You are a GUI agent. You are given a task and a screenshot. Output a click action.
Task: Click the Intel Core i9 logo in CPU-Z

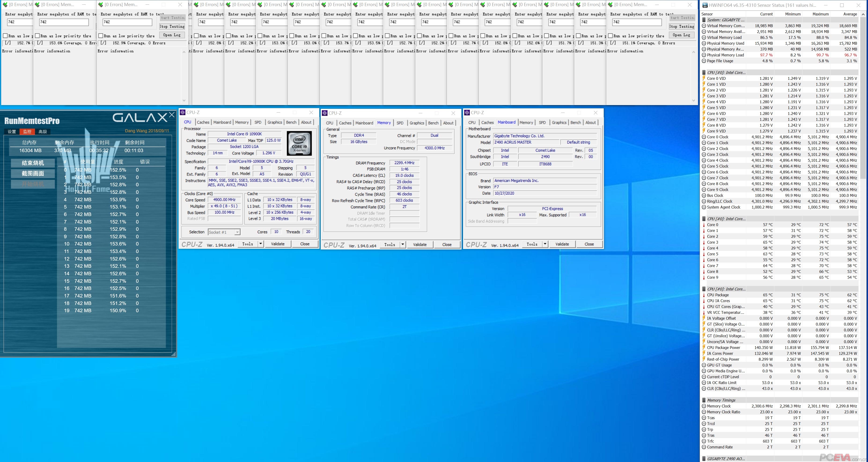click(x=299, y=143)
